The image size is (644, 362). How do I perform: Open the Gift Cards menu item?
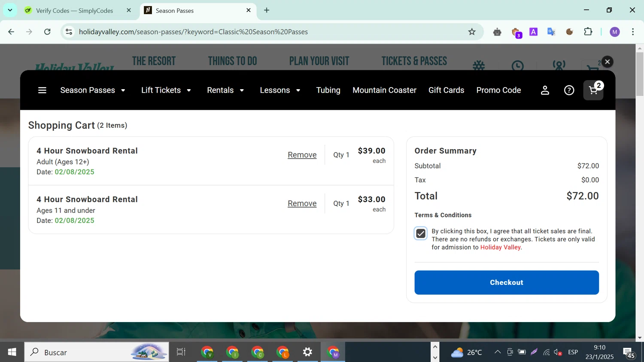446,90
